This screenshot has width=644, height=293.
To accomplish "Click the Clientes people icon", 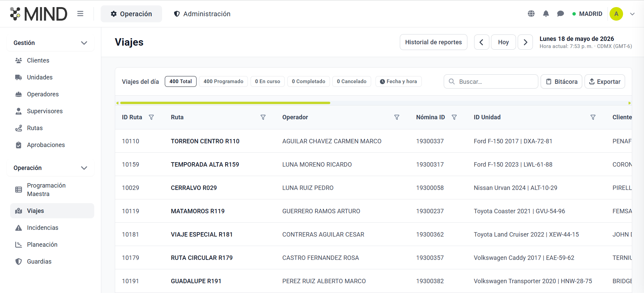I will pyautogui.click(x=19, y=60).
